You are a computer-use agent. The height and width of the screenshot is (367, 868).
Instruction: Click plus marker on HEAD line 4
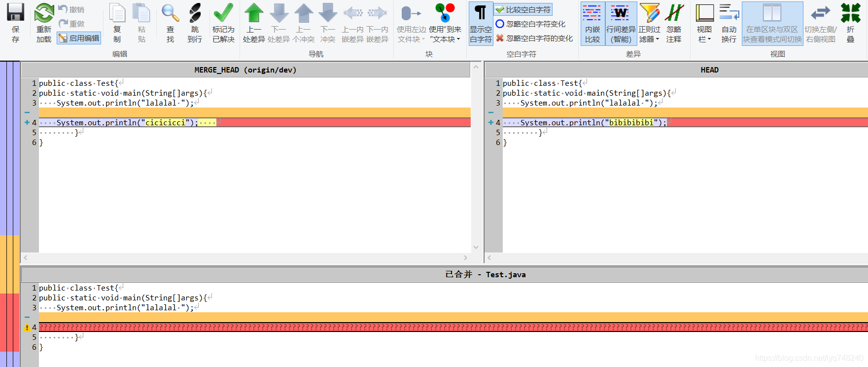[490, 122]
